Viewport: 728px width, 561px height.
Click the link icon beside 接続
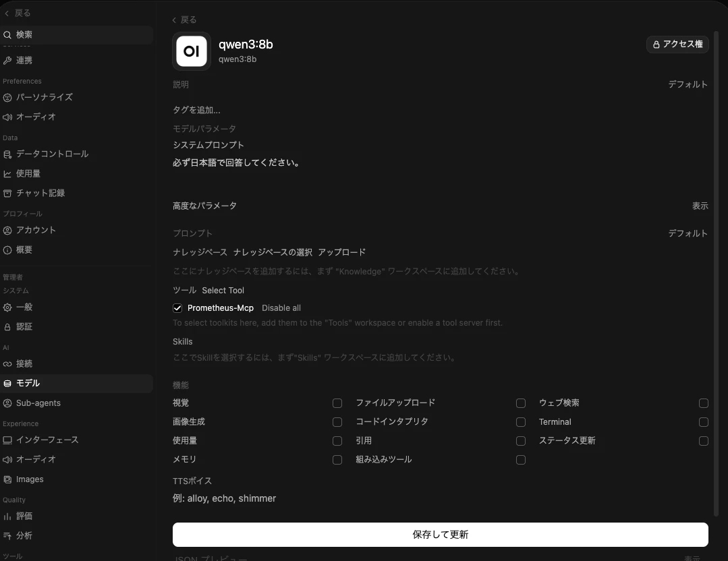[7, 364]
